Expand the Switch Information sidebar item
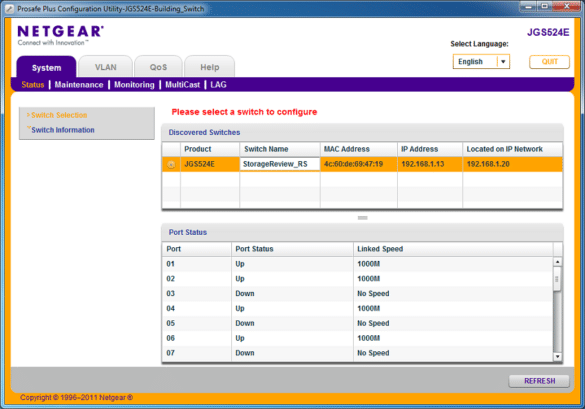This screenshot has height=409, width=585. click(x=63, y=130)
